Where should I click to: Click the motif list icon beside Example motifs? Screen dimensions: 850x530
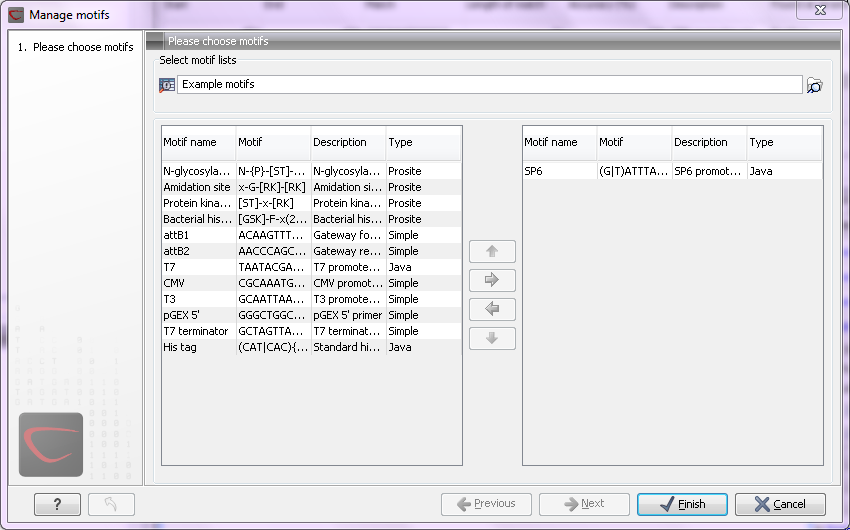(167, 85)
